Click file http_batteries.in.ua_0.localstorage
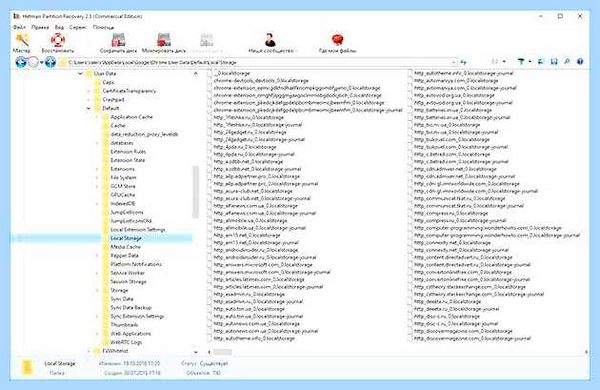Image resolution: width=600 pixels, height=390 pixels. point(453,110)
